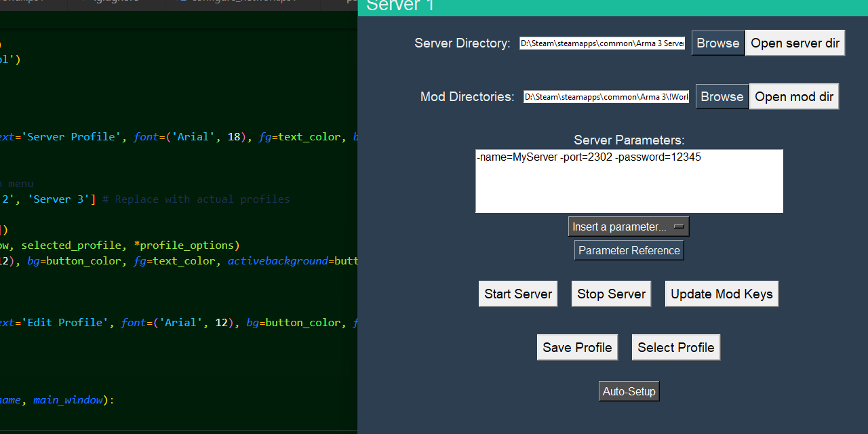
Task: Click the Server Directory path field
Action: point(601,43)
